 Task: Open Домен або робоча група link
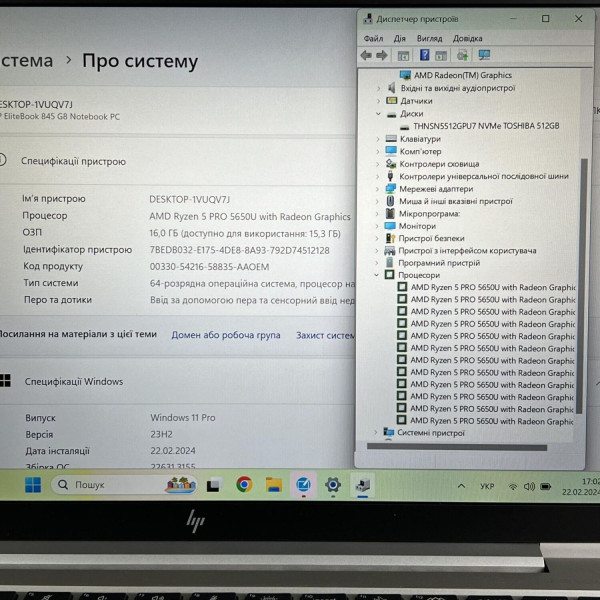pyautogui.click(x=226, y=335)
